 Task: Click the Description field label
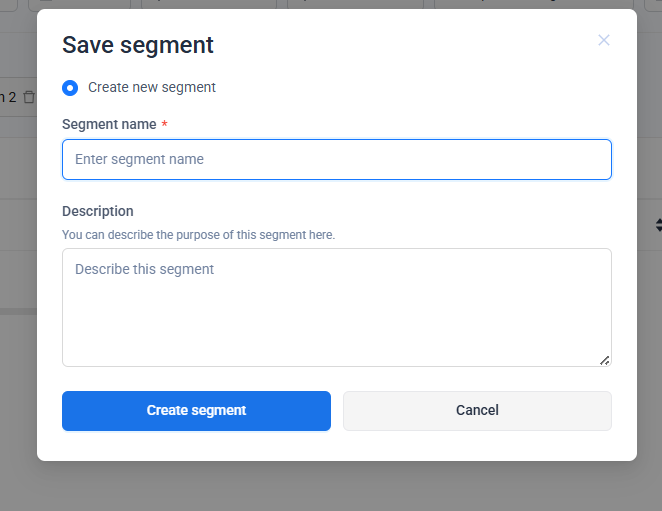coord(97,211)
